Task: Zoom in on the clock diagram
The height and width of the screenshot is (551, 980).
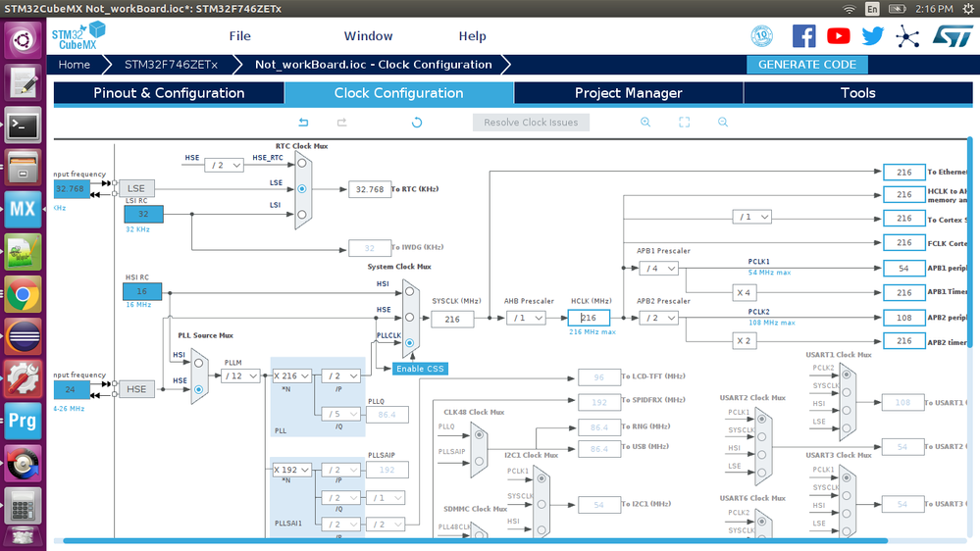Action: click(x=645, y=123)
